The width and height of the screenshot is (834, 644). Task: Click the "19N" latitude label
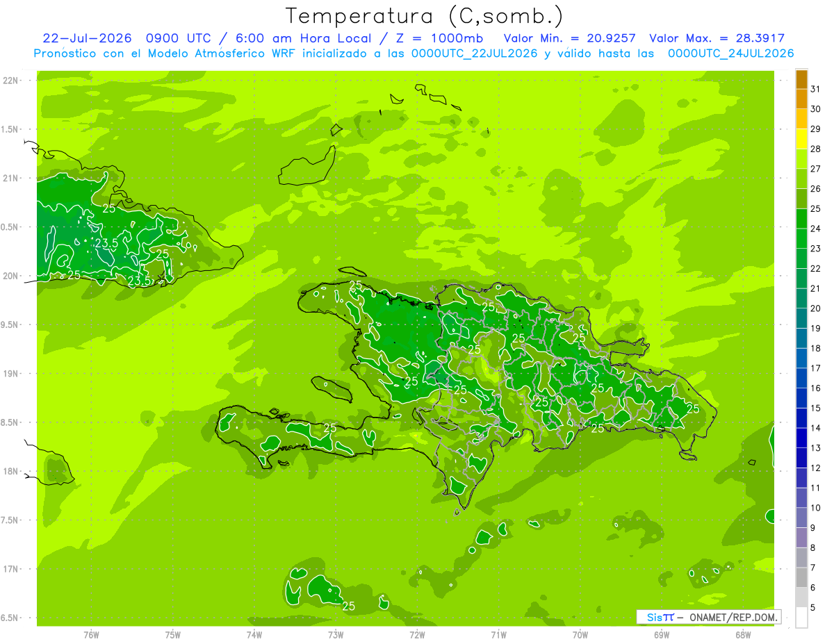(12, 374)
